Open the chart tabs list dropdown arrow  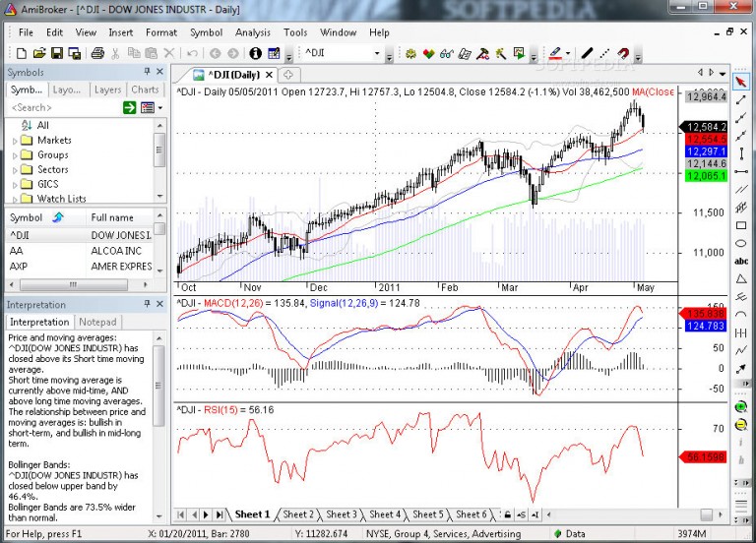(723, 73)
